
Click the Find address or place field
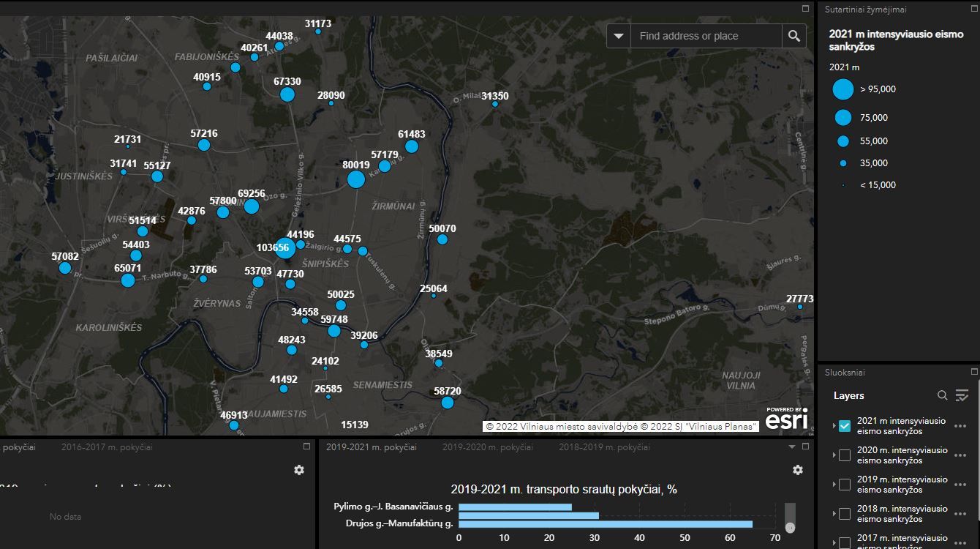[706, 36]
